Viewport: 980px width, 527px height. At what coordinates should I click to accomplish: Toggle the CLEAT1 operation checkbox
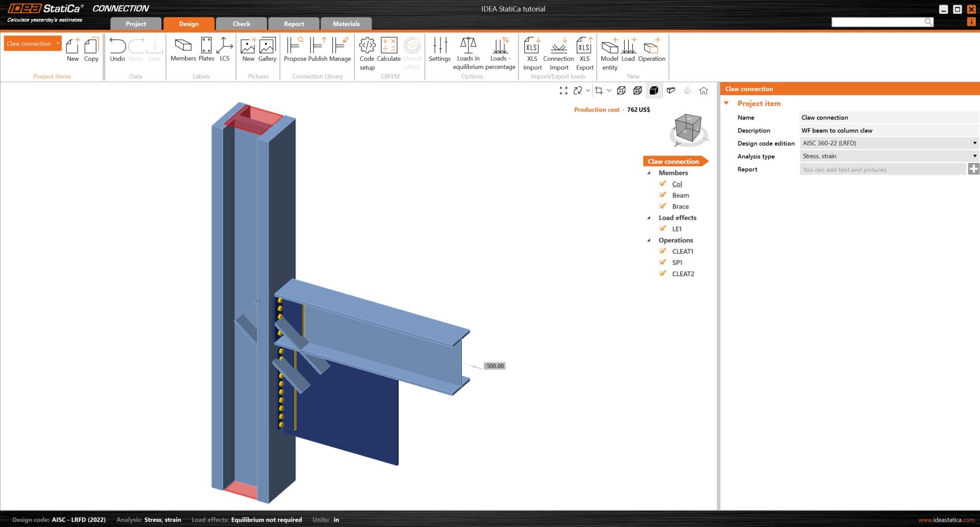click(663, 251)
